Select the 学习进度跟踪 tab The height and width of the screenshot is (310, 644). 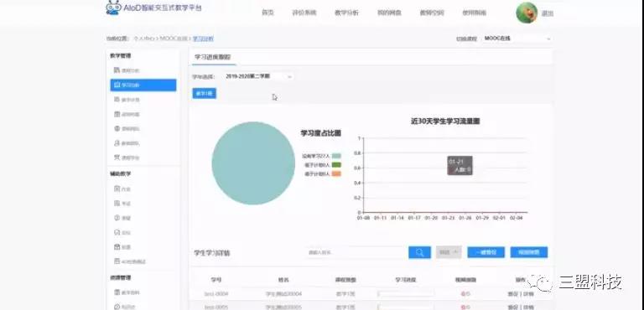(213, 58)
